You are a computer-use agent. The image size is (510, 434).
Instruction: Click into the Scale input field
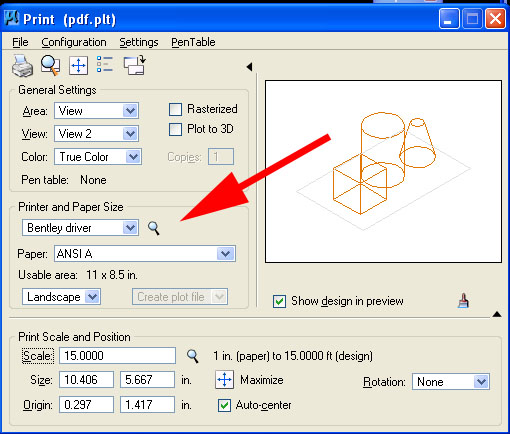tap(117, 356)
